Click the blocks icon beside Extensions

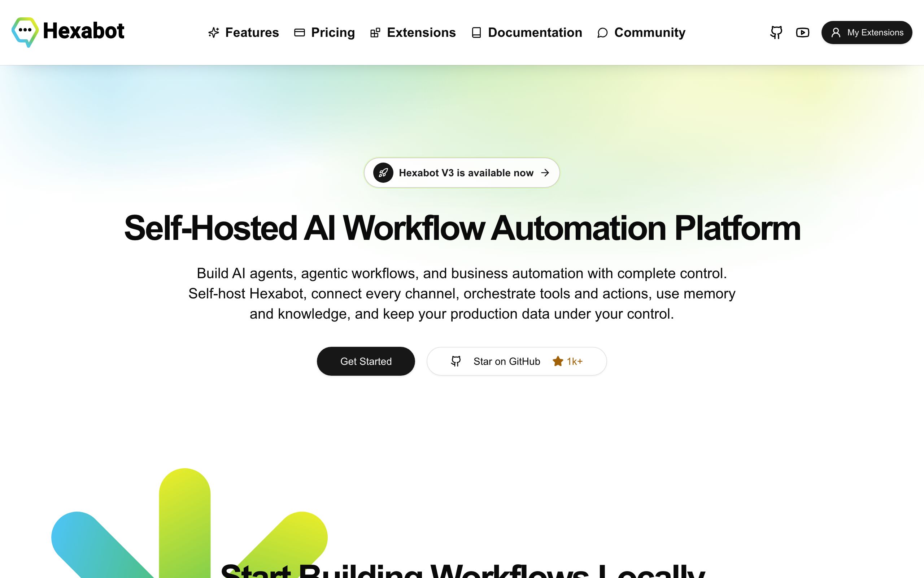(375, 33)
